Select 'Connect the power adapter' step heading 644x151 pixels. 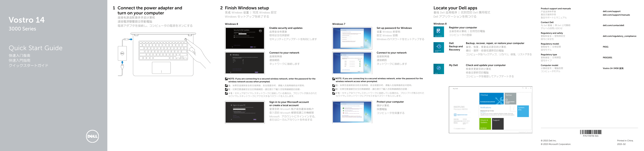pyautogui.click(x=150, y=10)
